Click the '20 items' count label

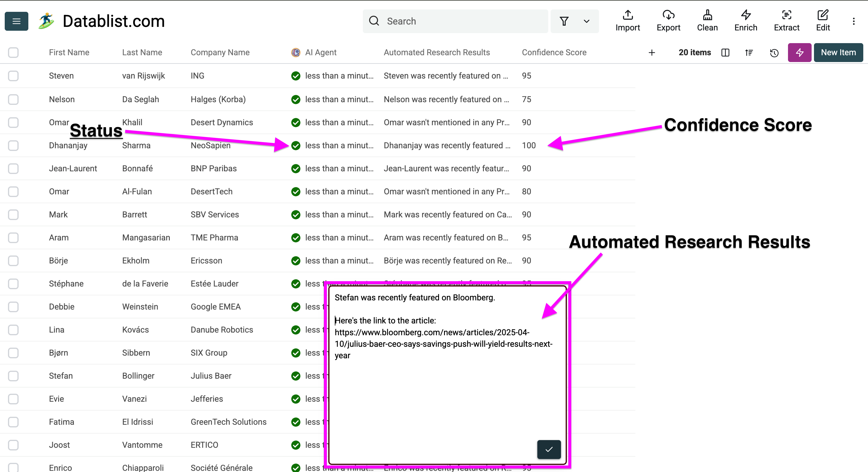point(695,53)
